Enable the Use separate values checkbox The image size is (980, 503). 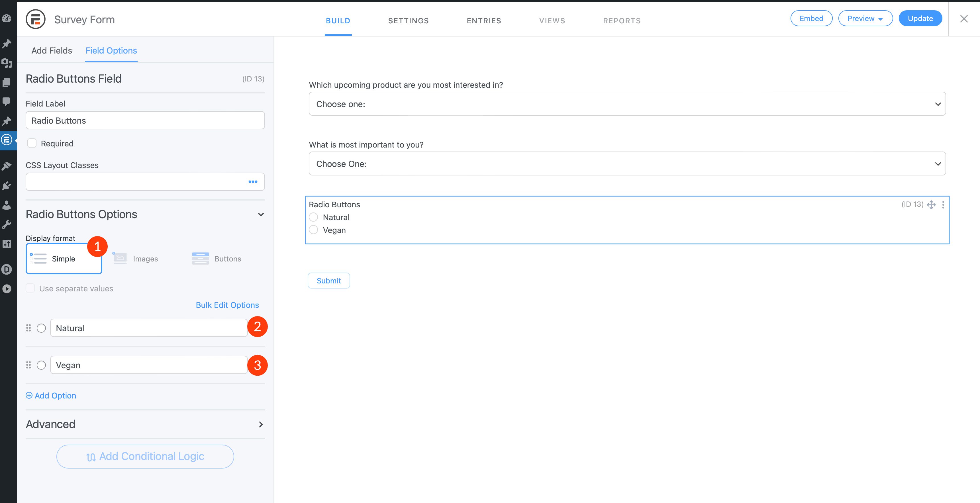click(x=30, y=288)
